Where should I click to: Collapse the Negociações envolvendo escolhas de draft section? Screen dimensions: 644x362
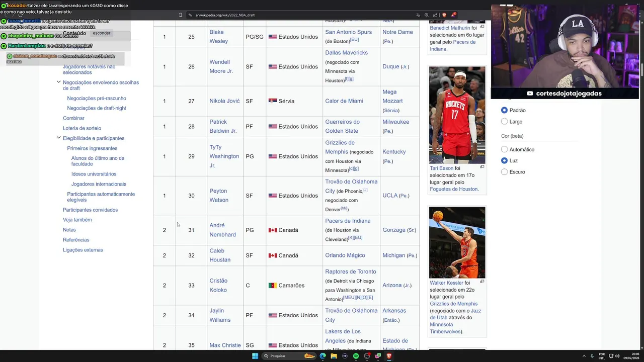(x=58, y=82)
